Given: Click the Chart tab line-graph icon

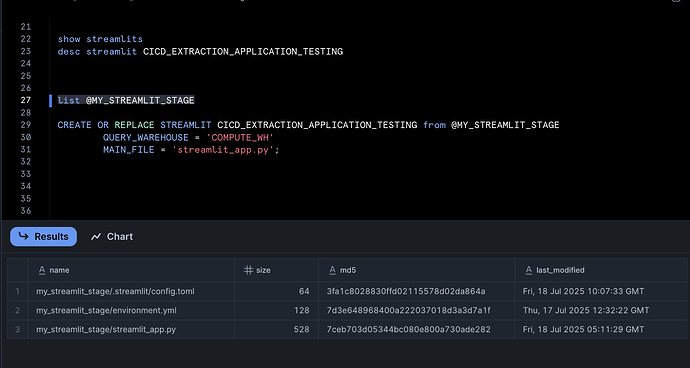Looking at the screenshot, I should [95, 237].
